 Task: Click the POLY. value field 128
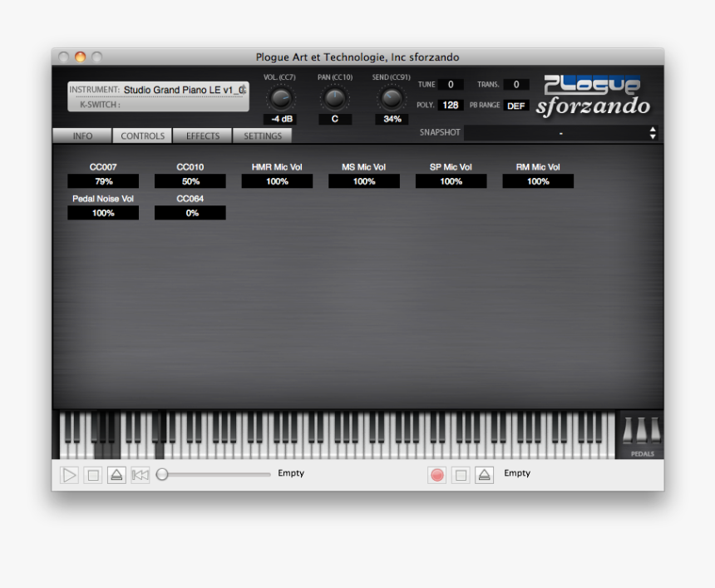click(450, 106)
